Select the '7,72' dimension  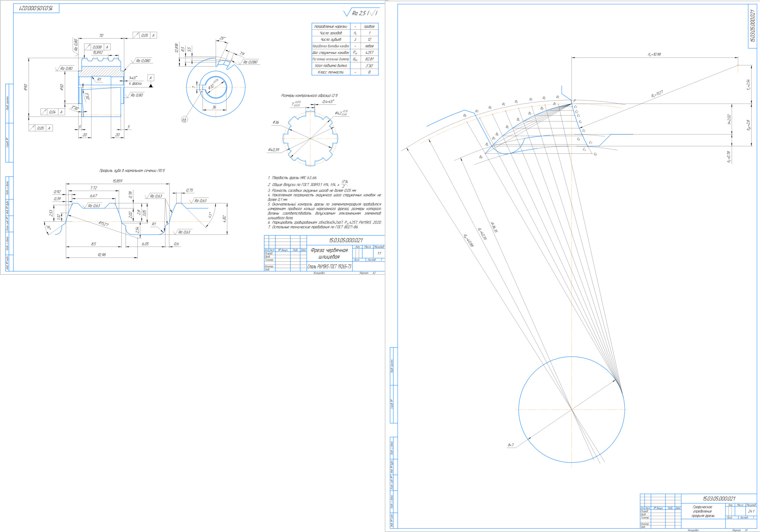click(94, 188)
